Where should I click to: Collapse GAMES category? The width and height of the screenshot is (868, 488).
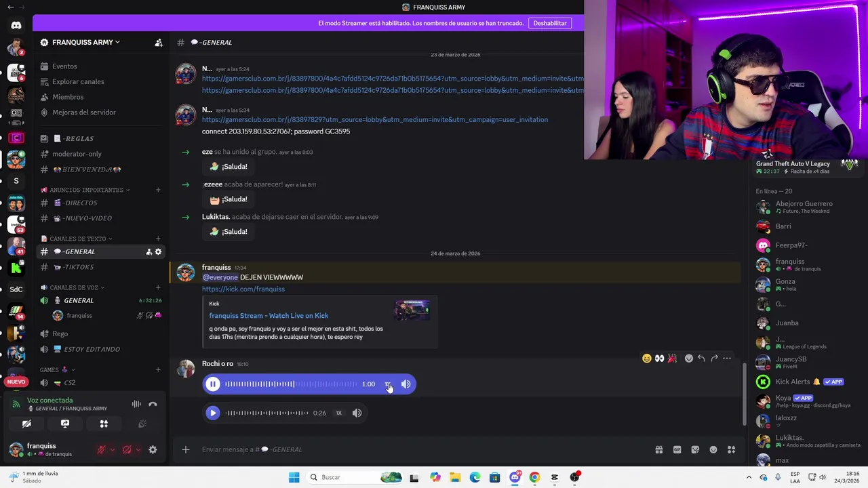[58, 369]
